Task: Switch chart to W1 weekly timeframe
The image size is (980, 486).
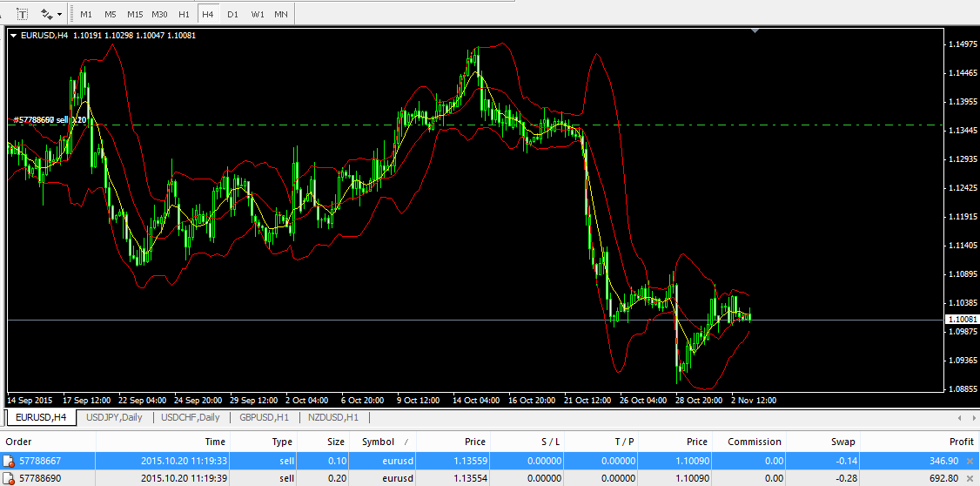Action: (x=257, y=14)
